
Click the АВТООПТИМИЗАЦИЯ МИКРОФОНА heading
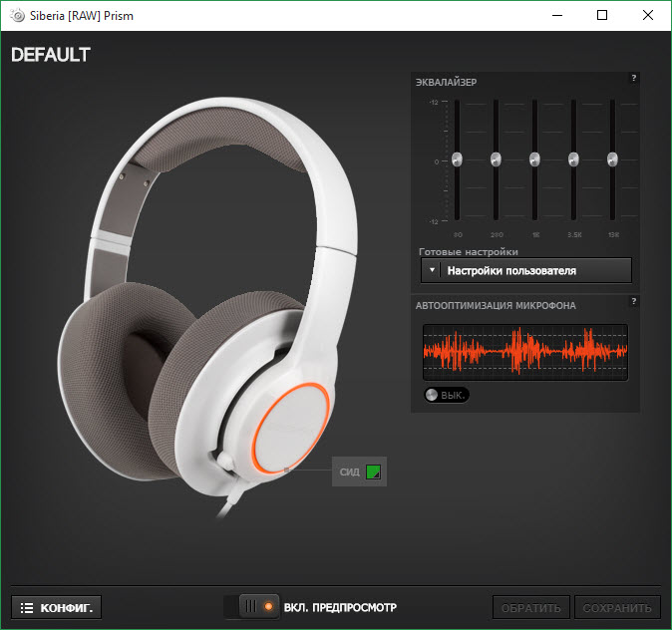496,306
